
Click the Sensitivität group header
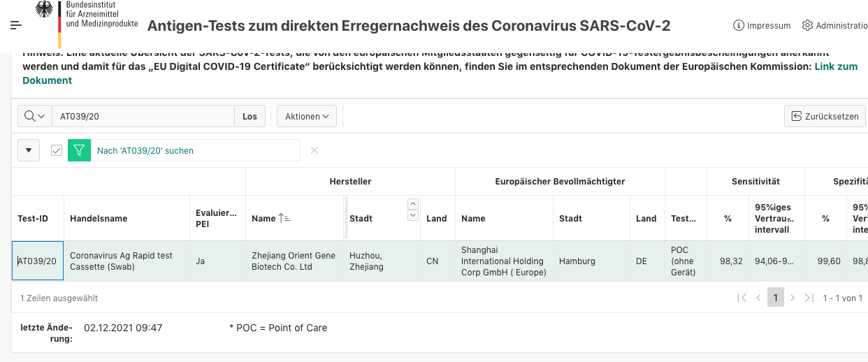click(755, 181)
